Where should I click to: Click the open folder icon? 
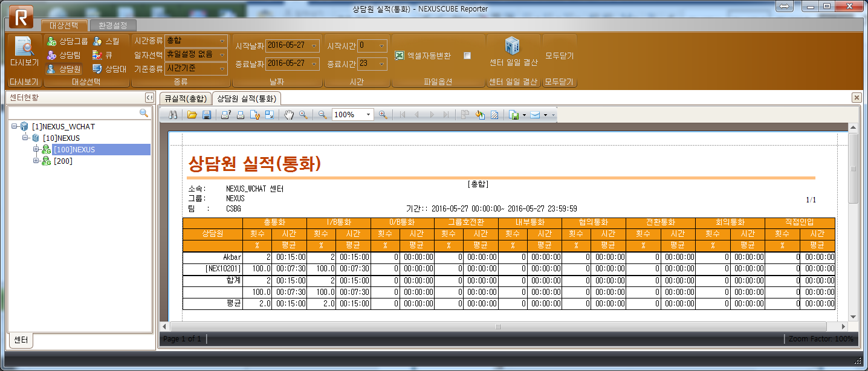(192, 115)
